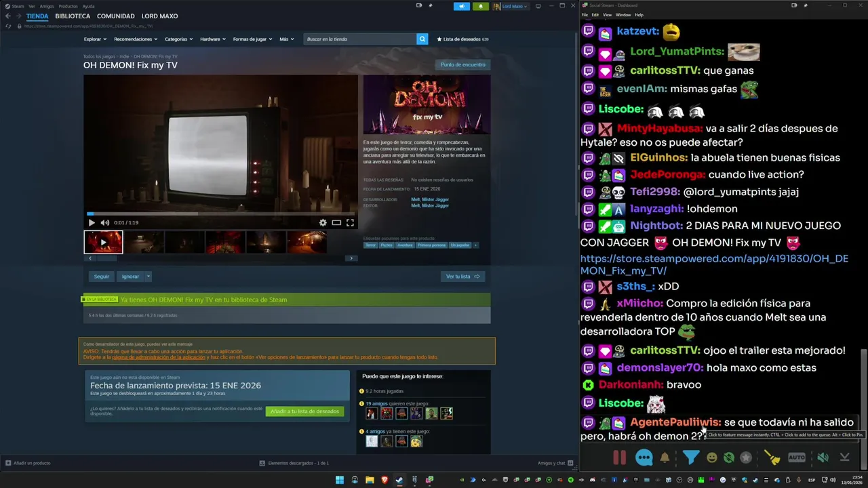Viewport: 868px width, 488px height.
Task: Open Steam notifications green bell
Action: pos(481,6)
